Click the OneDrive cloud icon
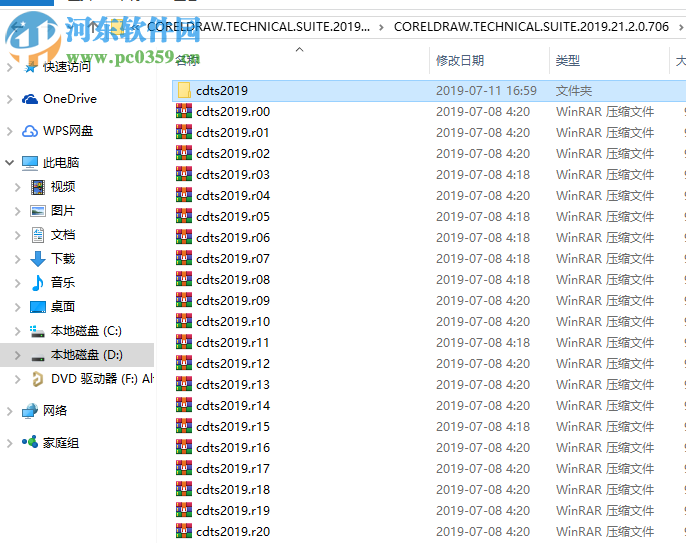686x543 pixels. (x=30, y=99)
